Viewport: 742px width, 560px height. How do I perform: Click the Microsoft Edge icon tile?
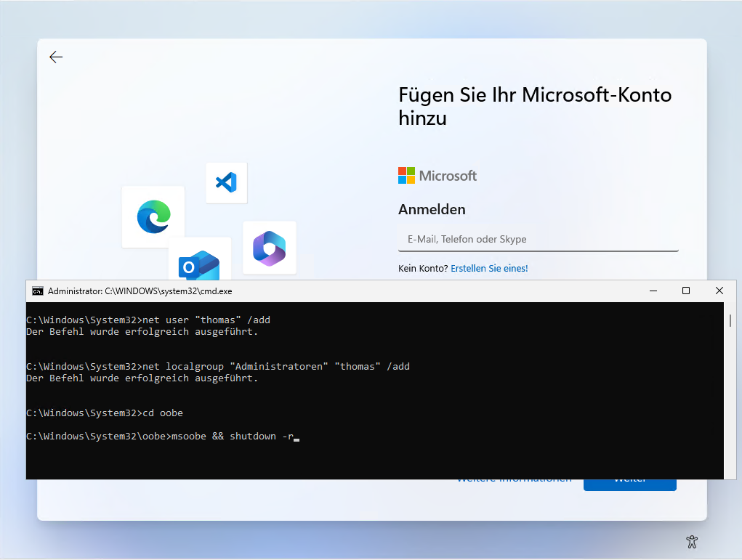(153, 216)
